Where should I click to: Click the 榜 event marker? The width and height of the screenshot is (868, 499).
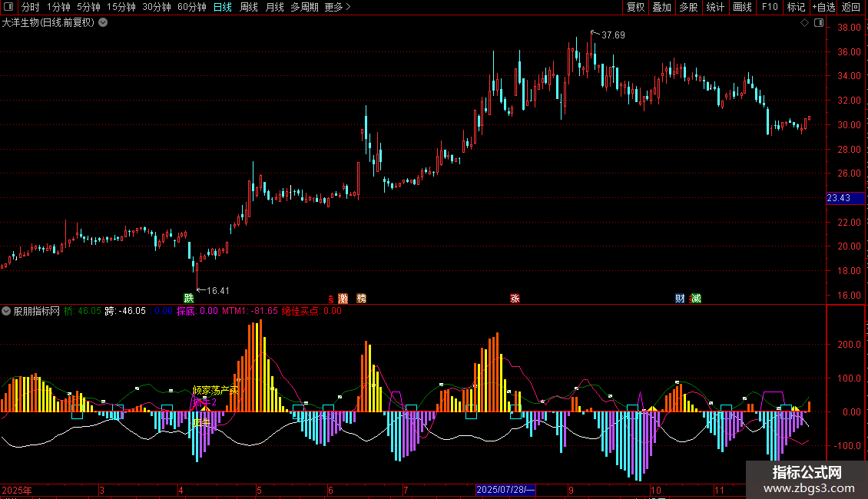[362, 298]
